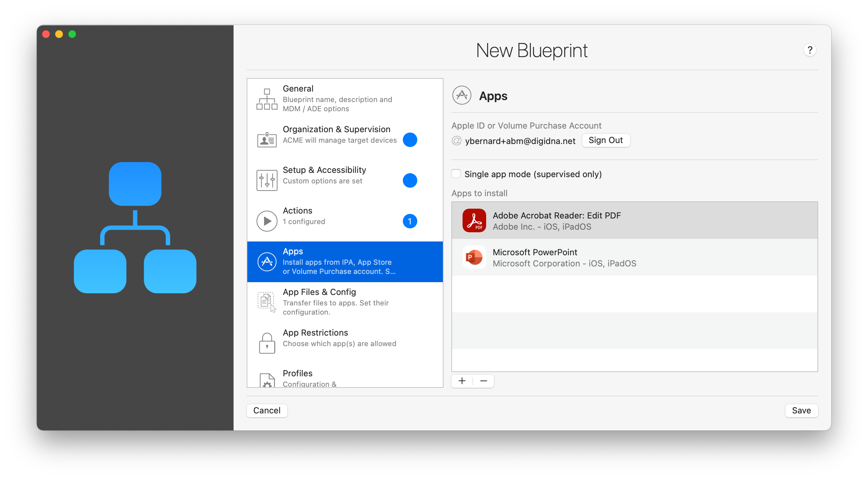Click the General section hierarchy icon

pos(266,99)
